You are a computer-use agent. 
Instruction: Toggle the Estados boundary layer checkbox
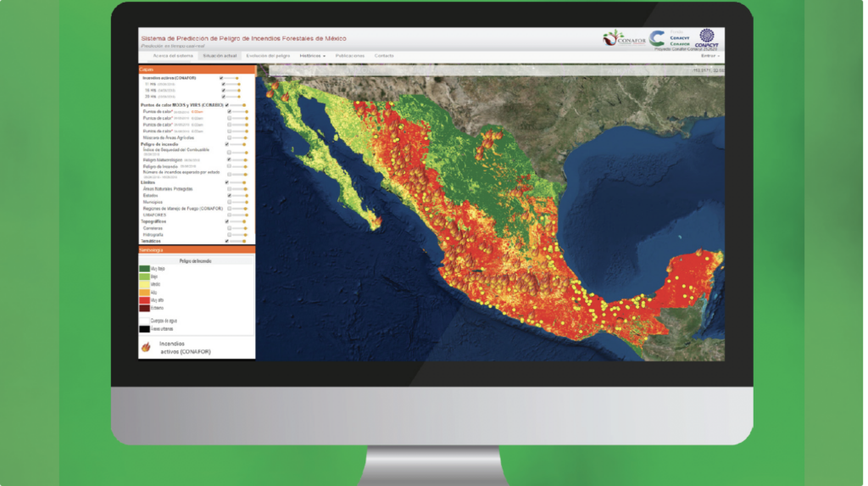[x=230, y=195]
